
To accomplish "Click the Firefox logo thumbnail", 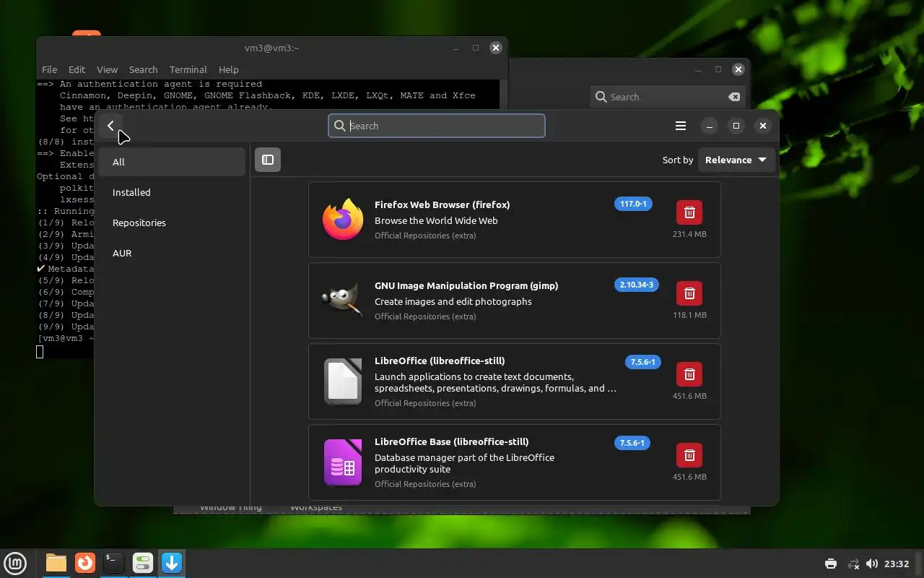I will (343, 219).
